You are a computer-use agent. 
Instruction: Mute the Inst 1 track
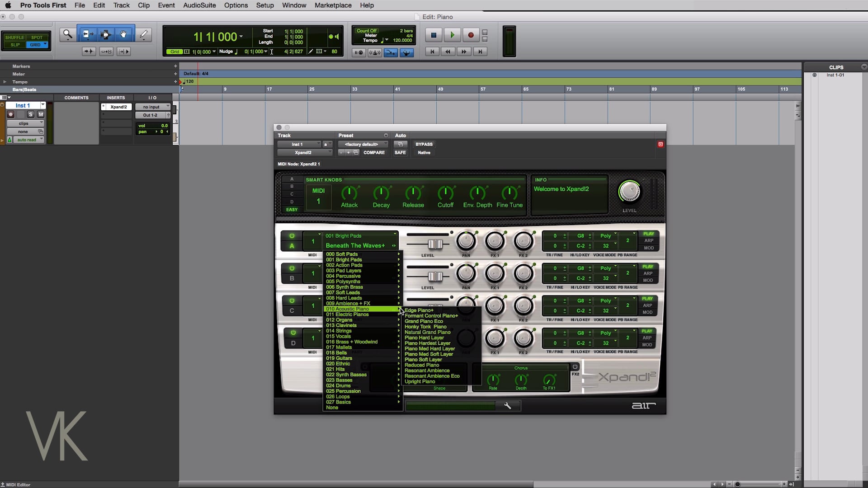41,114
